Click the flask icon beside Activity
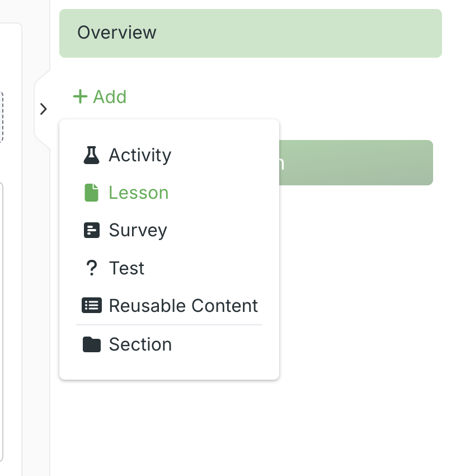The image size is (451, 476). click(91, 155)
